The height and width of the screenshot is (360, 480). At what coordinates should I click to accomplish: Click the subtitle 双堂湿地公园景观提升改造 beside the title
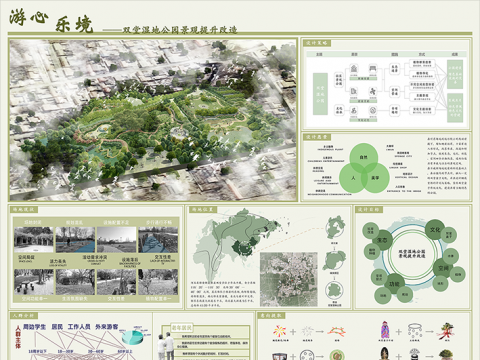[x=180, y=30]
